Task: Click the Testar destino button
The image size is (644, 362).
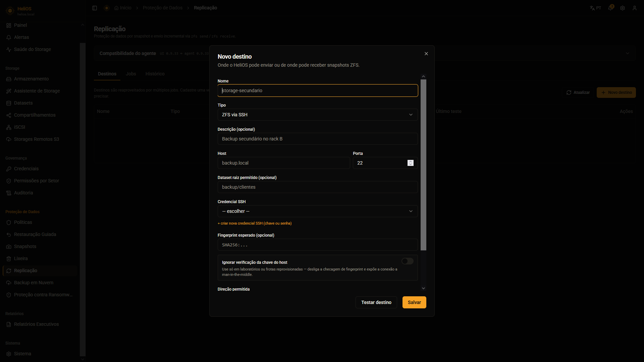Action: (376, 302)
